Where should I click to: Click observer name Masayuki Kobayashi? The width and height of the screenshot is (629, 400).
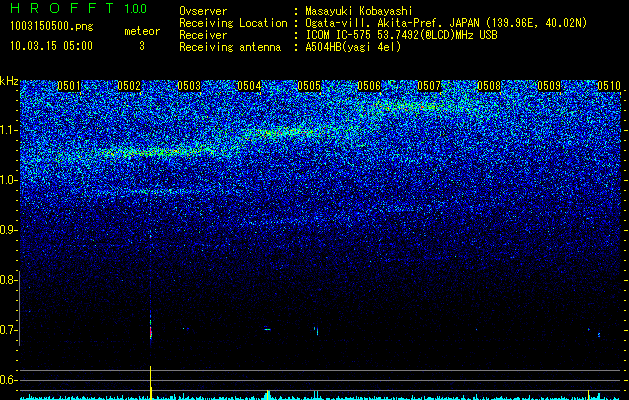point(359,11)
